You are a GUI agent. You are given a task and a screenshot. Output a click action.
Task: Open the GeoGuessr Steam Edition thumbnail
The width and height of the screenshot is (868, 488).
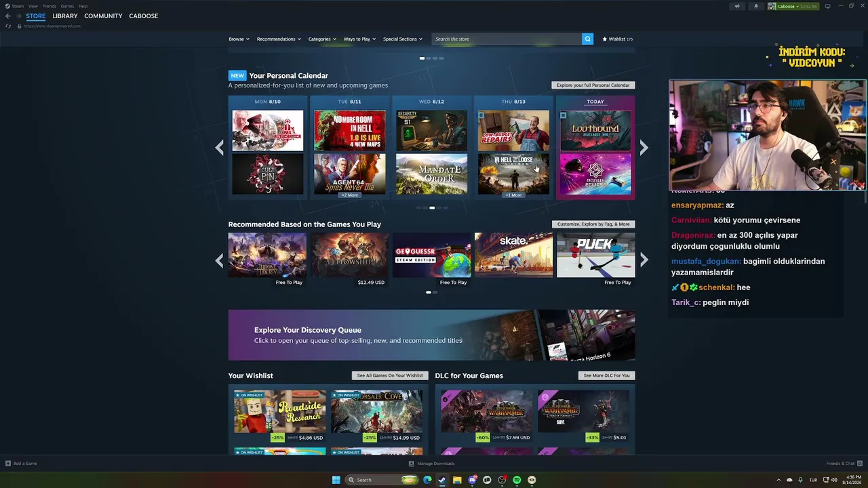tap(431, 255)
